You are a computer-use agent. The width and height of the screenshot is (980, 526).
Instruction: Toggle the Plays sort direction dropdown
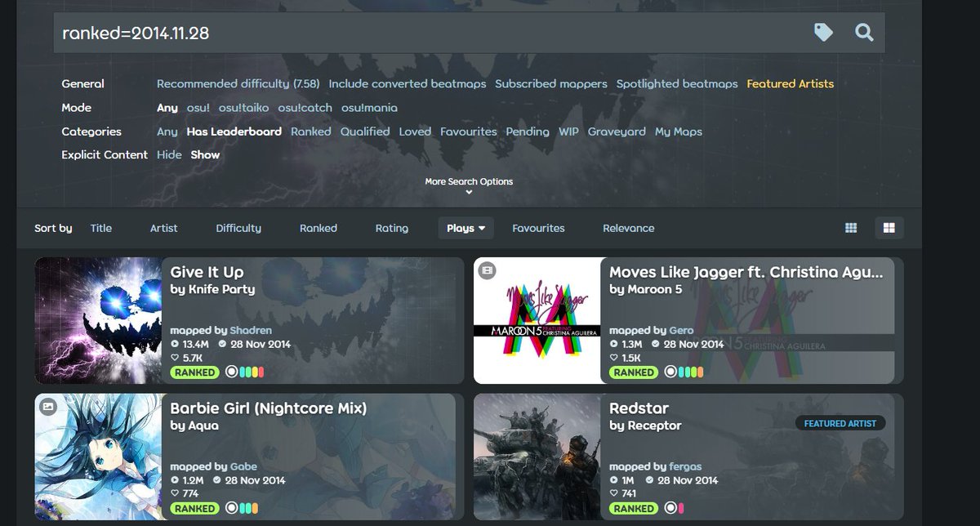466,229
